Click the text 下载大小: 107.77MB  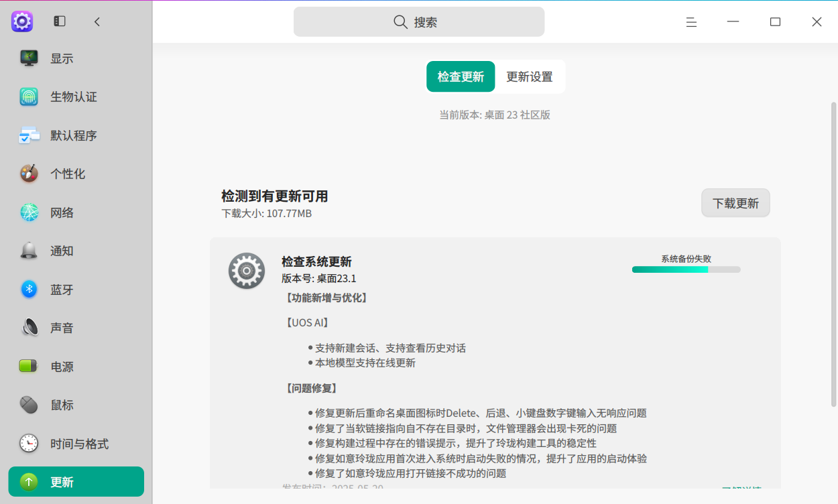tap(267, 214)
